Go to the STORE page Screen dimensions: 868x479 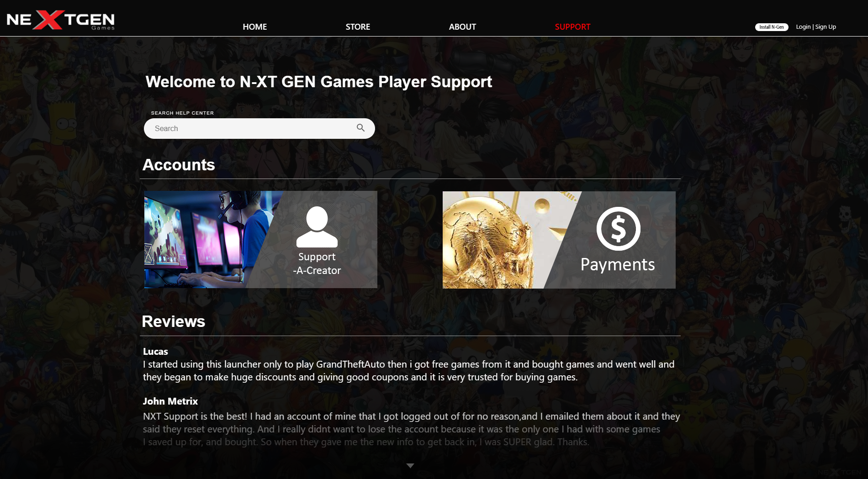pos(358,27)
